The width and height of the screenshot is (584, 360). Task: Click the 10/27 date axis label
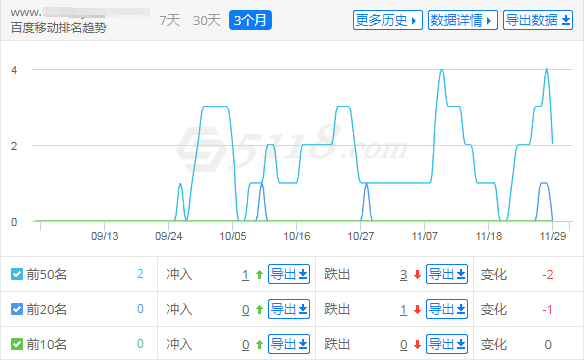pos(361,236)
